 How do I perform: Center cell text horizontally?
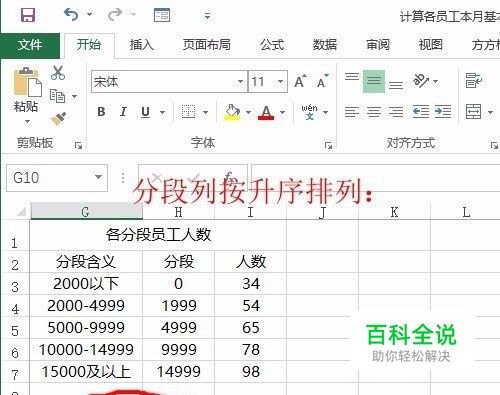pos(374,112)
